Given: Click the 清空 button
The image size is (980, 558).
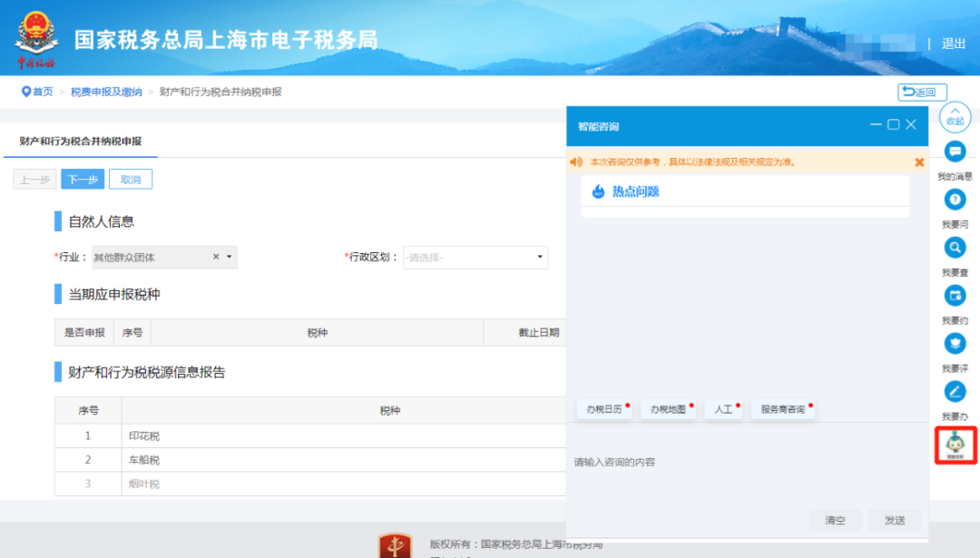Looking at the screenshot, I should pos(835,520).
